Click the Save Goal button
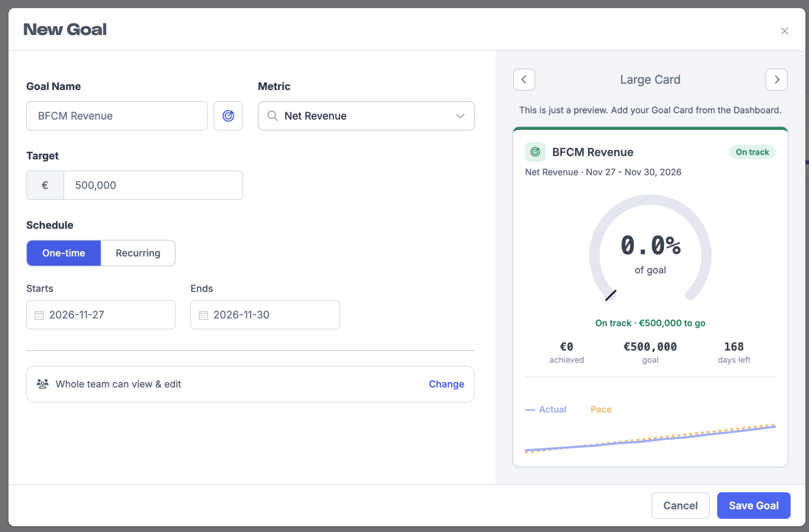 754,505
